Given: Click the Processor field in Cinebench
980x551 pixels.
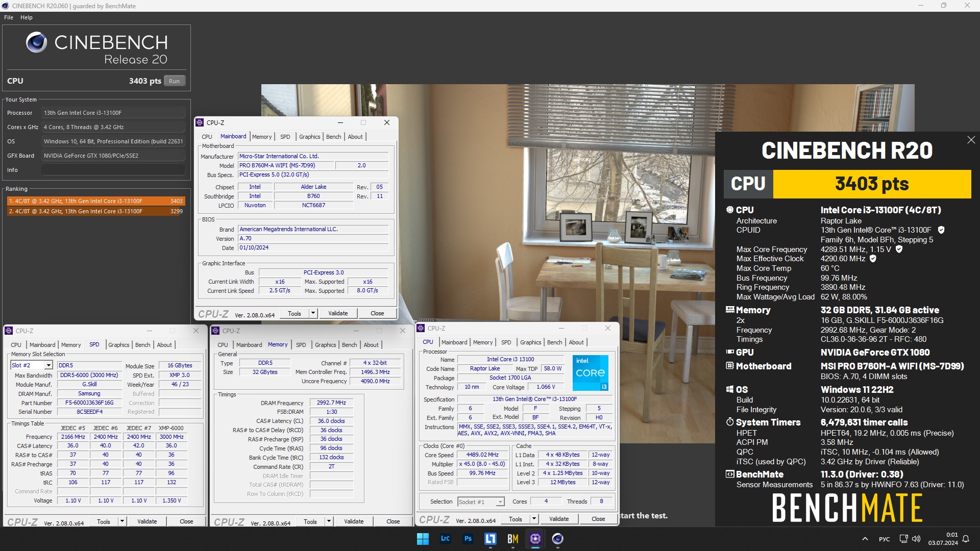Looking at the screenshot, I should coord(113,113).
